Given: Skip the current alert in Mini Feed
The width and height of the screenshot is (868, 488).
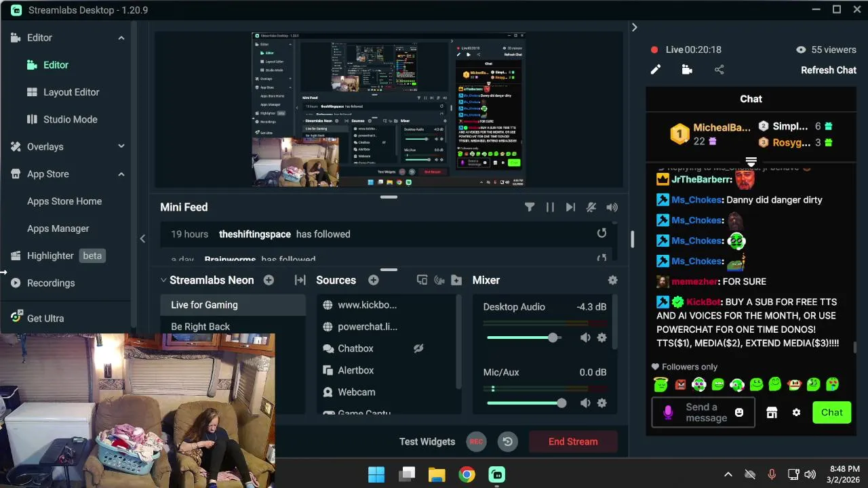Looking at the screenshot, I should pos(570,207).
